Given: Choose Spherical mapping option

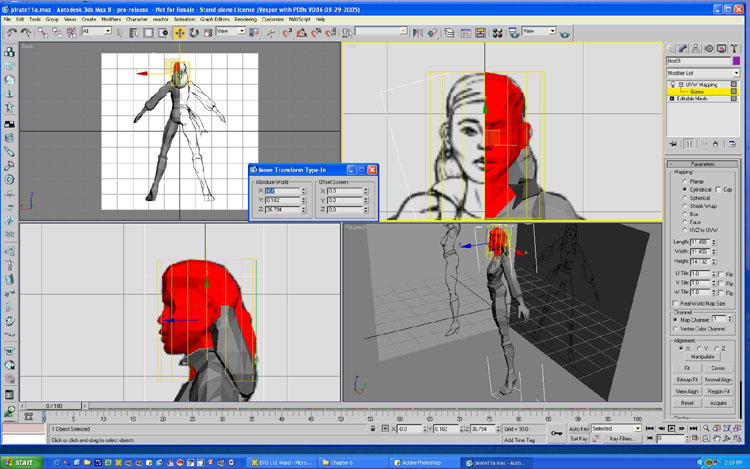Looking at the screenshot, I should (684, 197).
